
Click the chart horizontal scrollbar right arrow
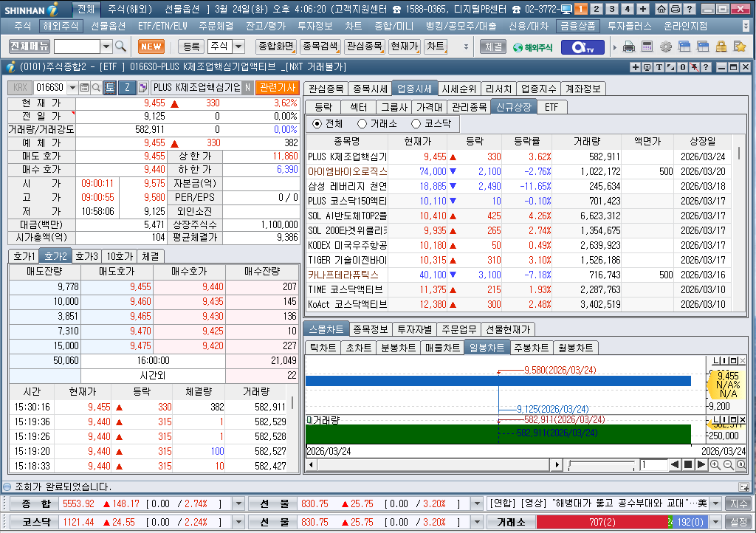pyautogui.click(x=557, y=464)
